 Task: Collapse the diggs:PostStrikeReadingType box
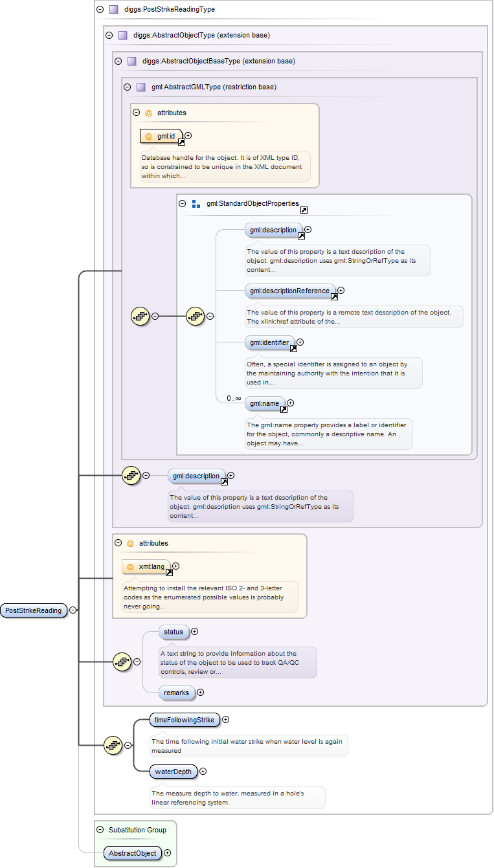pos(100,10)
